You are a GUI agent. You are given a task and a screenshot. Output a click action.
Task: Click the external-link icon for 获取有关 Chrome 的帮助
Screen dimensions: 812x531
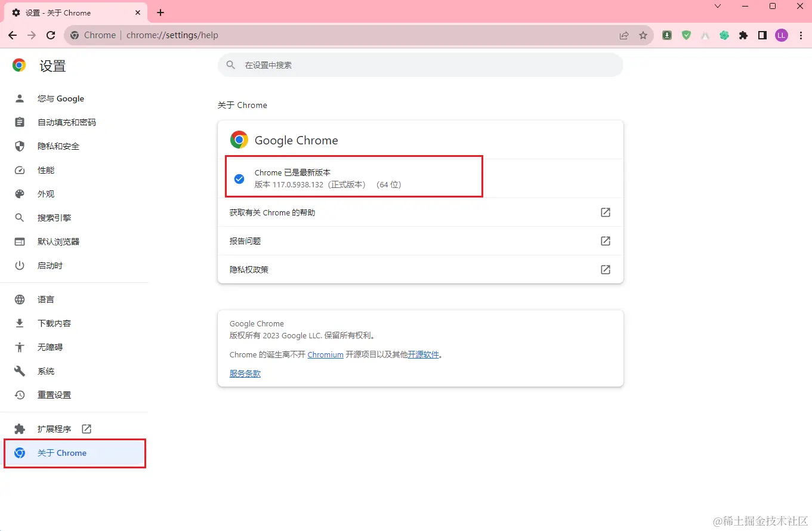606,212
